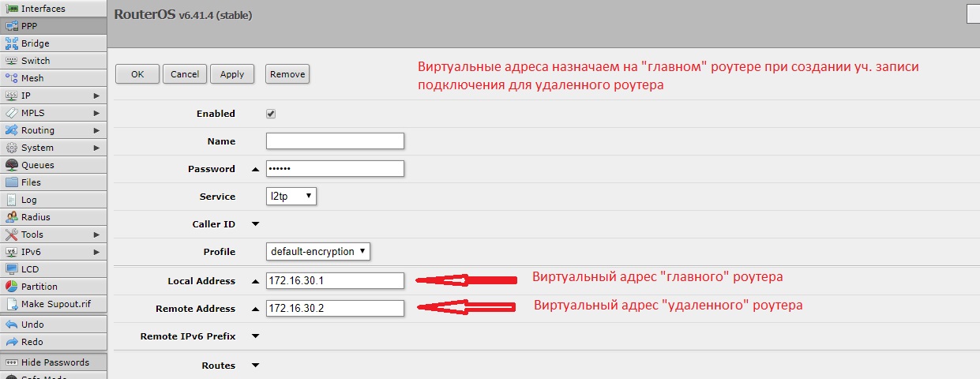Image resolution: width=980 pixels, height=379 pixels.
Task: Expand the Remote IPv6 Prefix arrow
Action: tap(255, 336)
